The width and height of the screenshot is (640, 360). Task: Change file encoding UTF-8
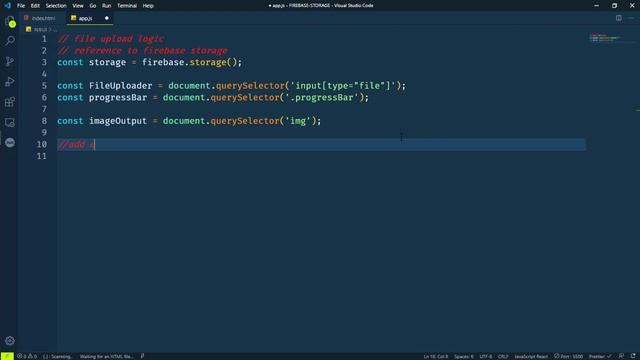(x=486, y=356)
